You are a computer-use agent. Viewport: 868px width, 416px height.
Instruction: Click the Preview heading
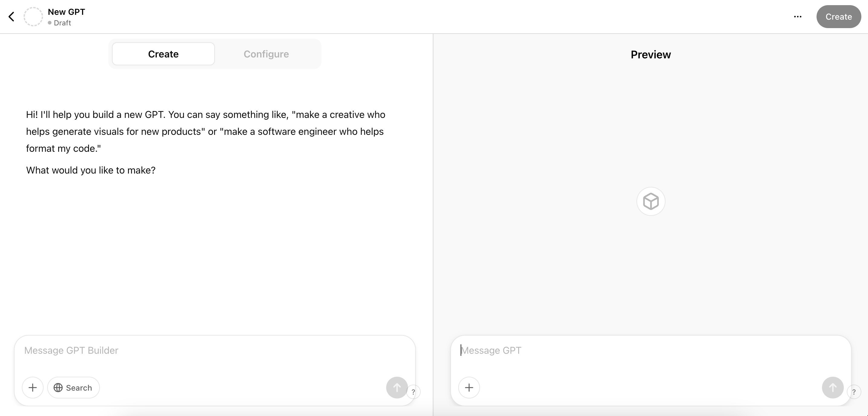(x=651, y=54)
